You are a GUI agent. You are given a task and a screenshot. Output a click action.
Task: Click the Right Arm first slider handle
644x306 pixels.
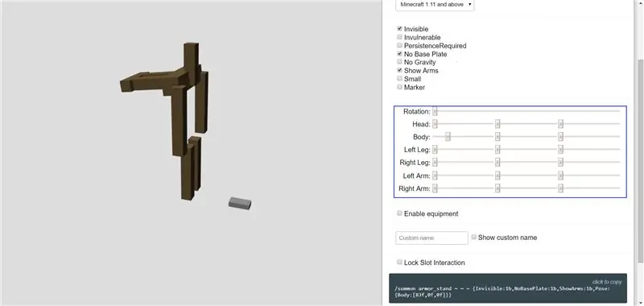point(435,188)
